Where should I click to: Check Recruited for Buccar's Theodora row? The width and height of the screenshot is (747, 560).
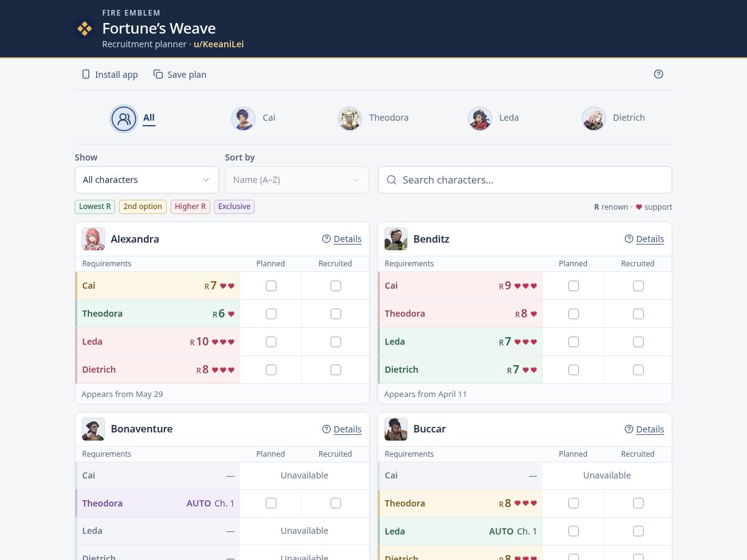pyautogui.click(x=638, y=503)
